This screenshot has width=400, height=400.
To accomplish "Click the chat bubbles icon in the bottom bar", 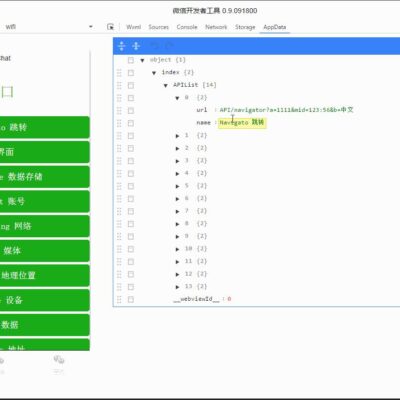I will pos(59,360).
